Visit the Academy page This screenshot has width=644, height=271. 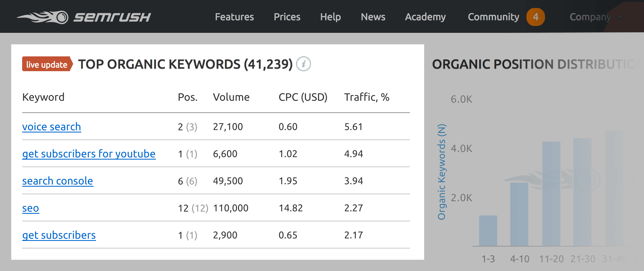425,17
